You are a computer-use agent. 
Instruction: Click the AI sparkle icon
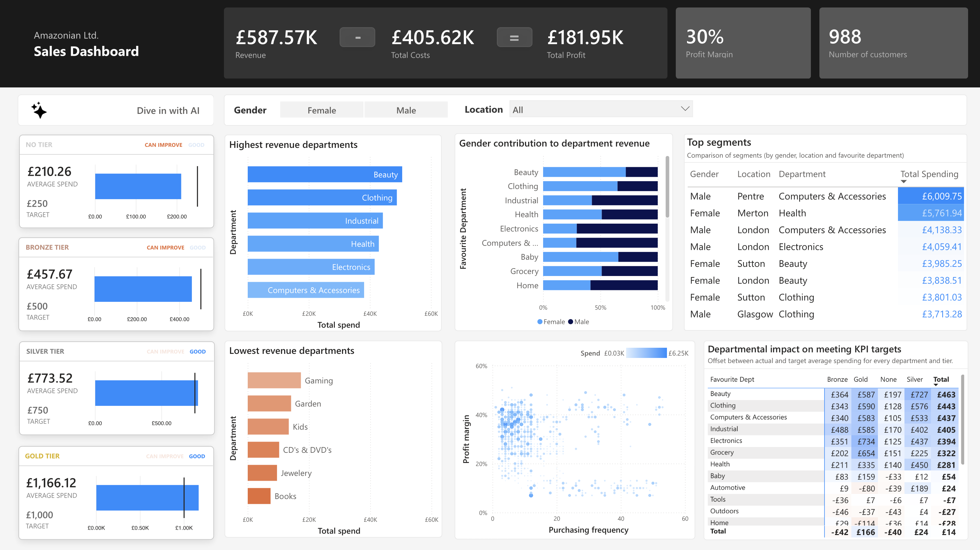click(x=39, y=110)
